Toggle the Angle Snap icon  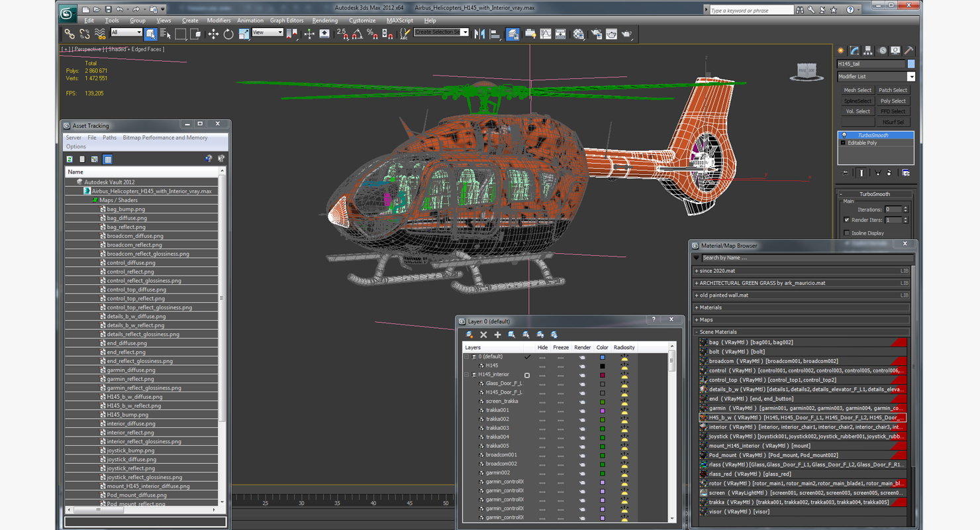pyautogui.click(x=357, y=33)
